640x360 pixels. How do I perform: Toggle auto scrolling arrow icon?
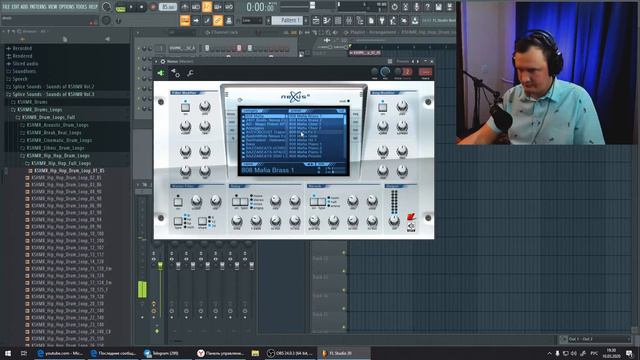pyautogui.click(x=196, y=20)
